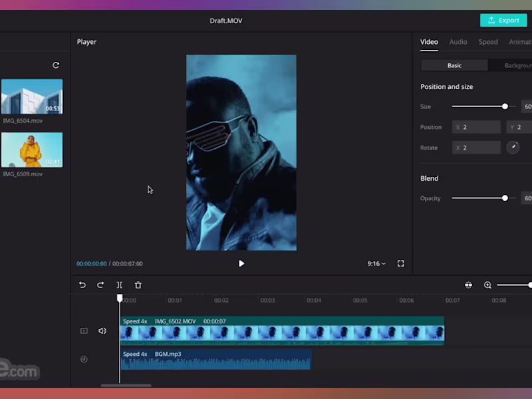Click the rotate dial icon
Image resolution: width=532 pixels, height=399 pixels.
(x=513, y=148)
